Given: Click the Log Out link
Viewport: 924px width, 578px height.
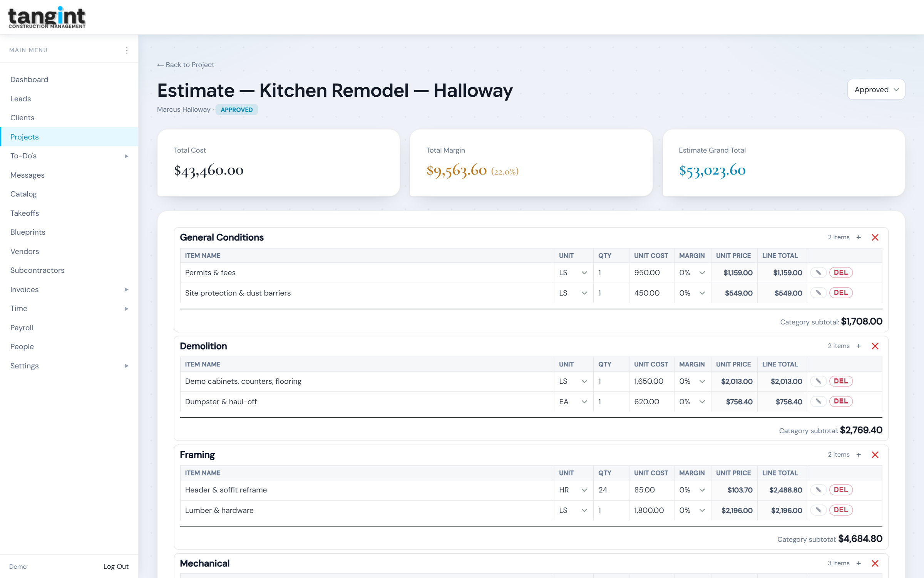Looking at the screenshot, I should pyautogui.click(x=116, y=566).
